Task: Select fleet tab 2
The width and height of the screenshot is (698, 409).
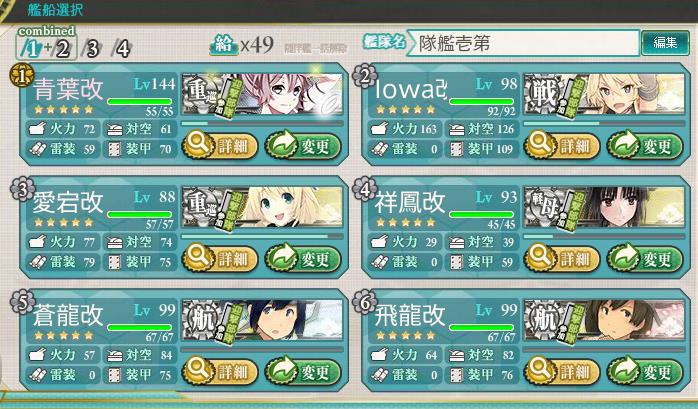Action: tap(62, 49)
